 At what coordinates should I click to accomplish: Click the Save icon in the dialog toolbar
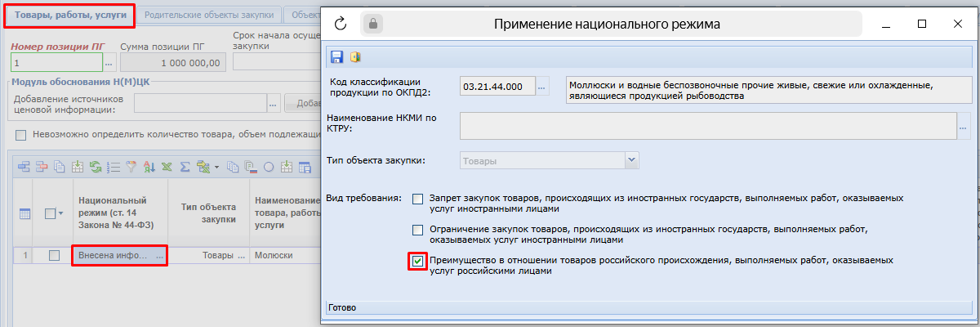[x=336, y=57]
